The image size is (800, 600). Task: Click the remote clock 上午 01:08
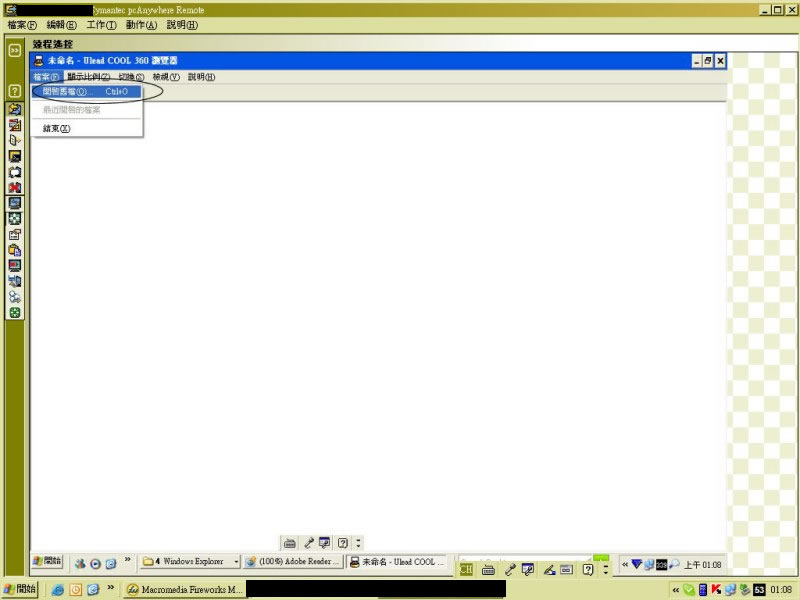703,565
